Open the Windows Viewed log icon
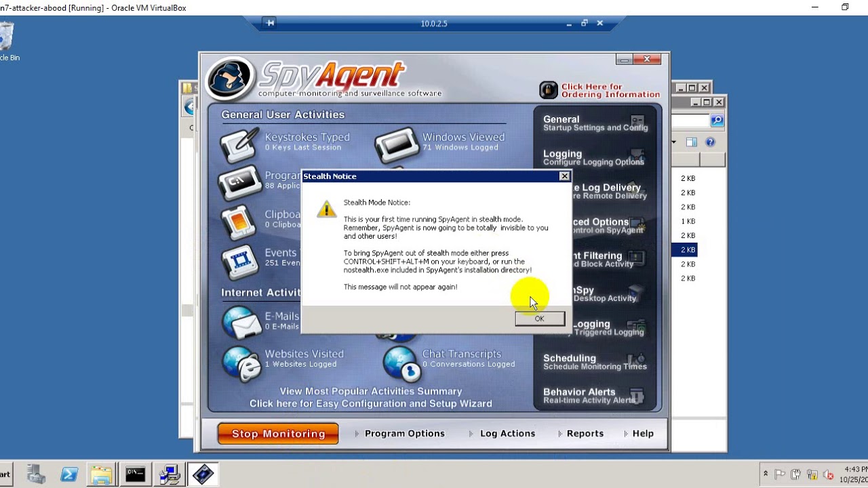The width and height of the screenshot is (868, 488). (x=397, y=144)
